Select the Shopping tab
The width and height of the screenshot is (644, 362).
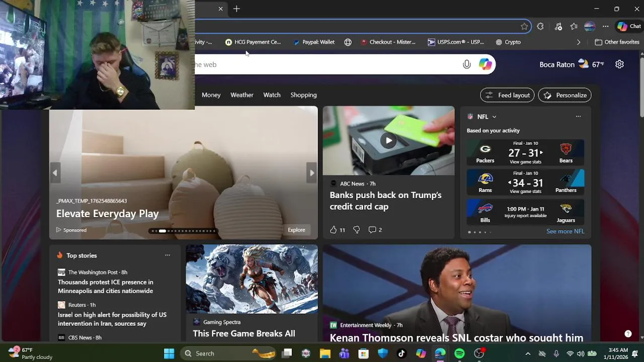(303, 95)
